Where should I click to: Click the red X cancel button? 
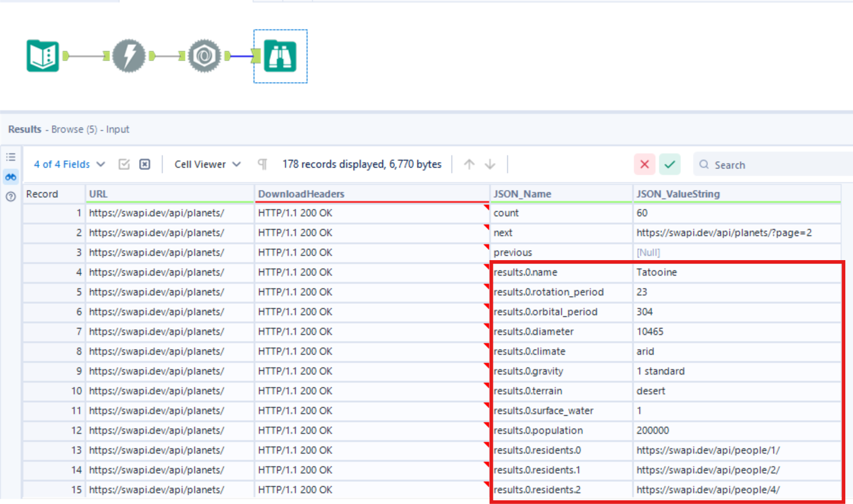(644, 164)
